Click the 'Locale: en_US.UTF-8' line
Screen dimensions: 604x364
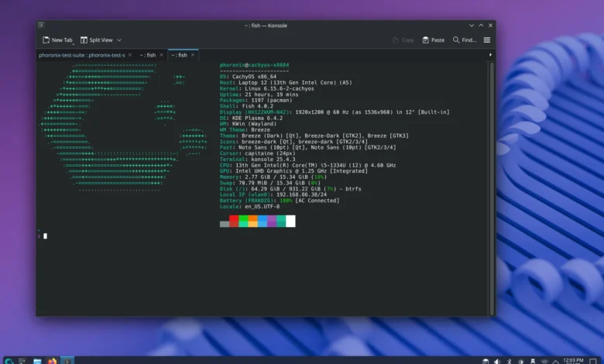249,207
